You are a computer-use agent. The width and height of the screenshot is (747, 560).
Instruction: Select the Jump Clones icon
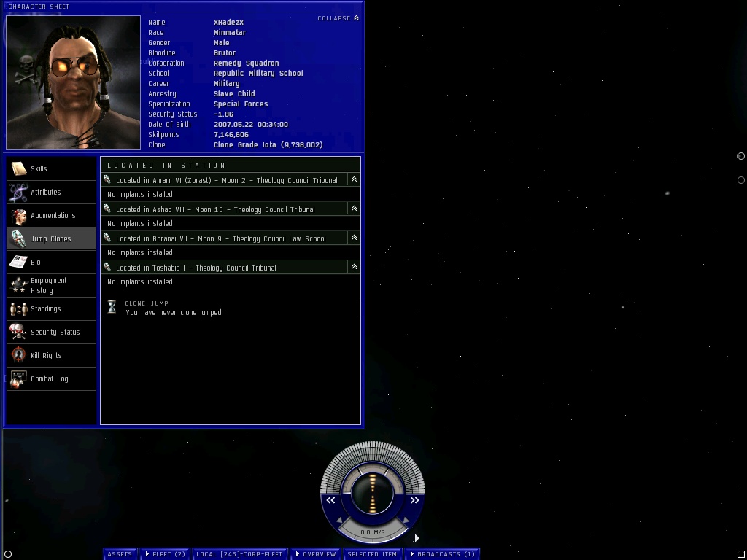(18, 238)
